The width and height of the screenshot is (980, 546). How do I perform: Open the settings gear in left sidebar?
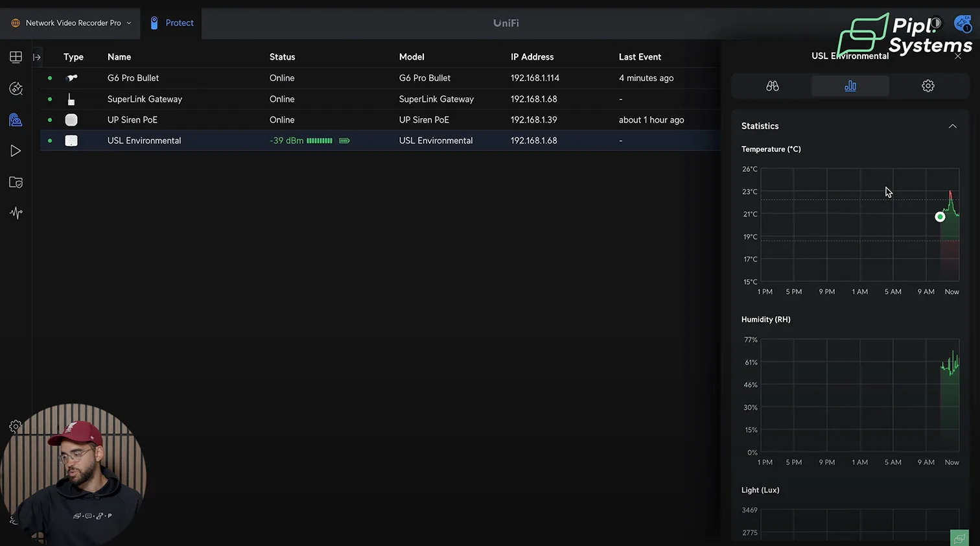[x=15, y=426]
